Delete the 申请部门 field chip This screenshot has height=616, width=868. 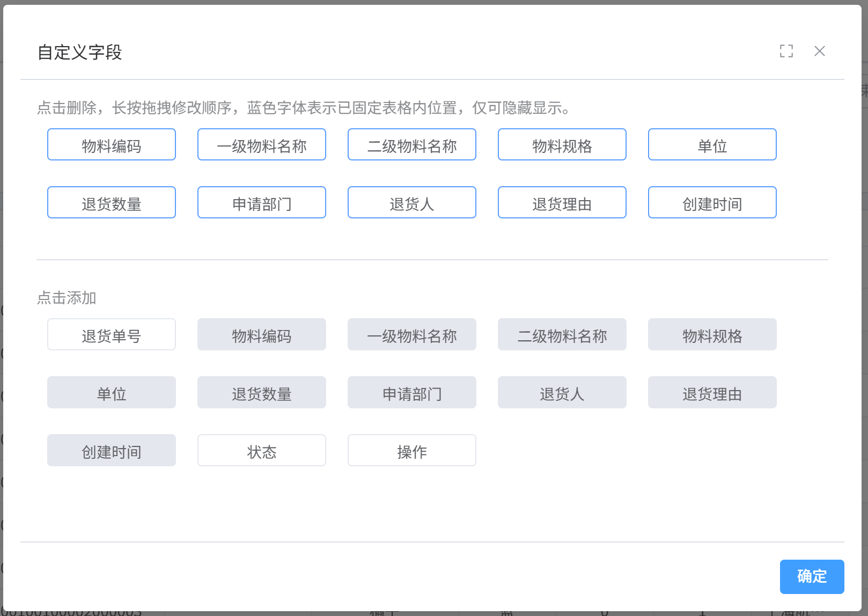click(x=261, y=202)
